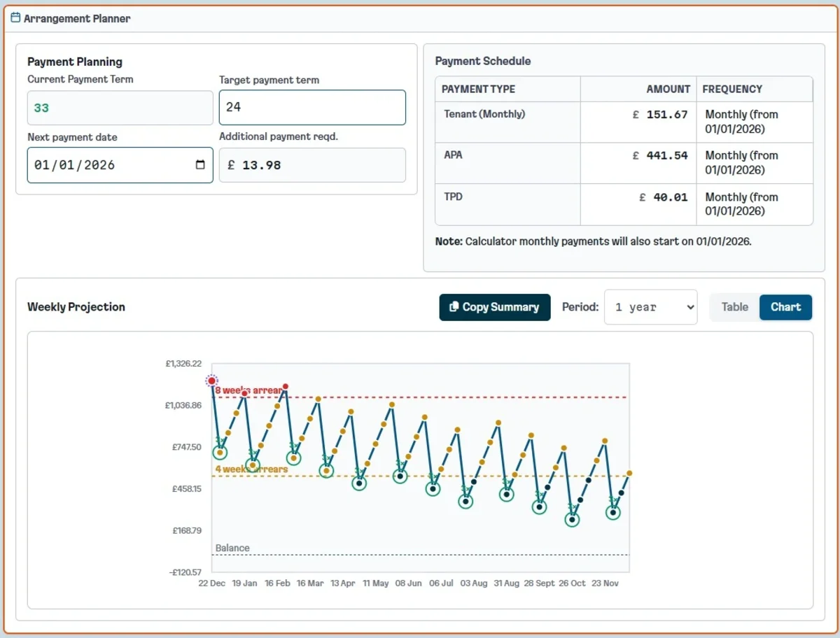Click the calendar icon beside Arrangement Planner title
The height and width of the screenshot is (638, 840).
coord(15,19)
